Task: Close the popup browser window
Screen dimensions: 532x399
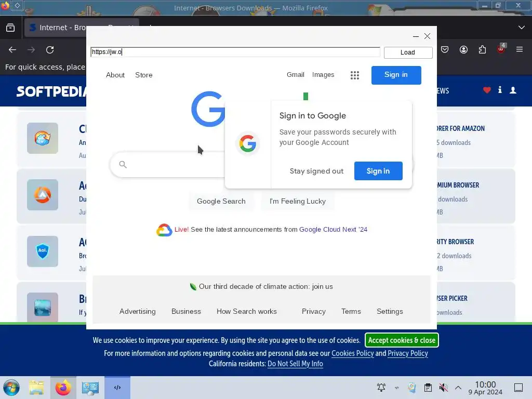Action: click(x=428, y=36)
